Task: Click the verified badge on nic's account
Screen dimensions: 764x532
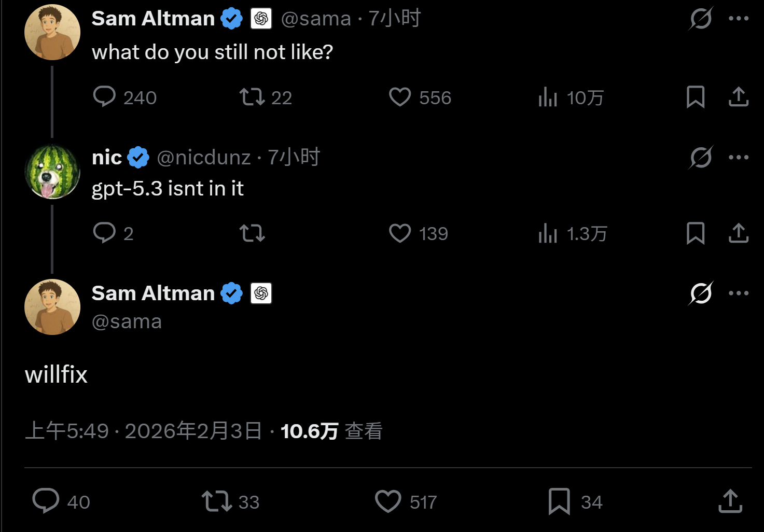Action: click(137, 157)
